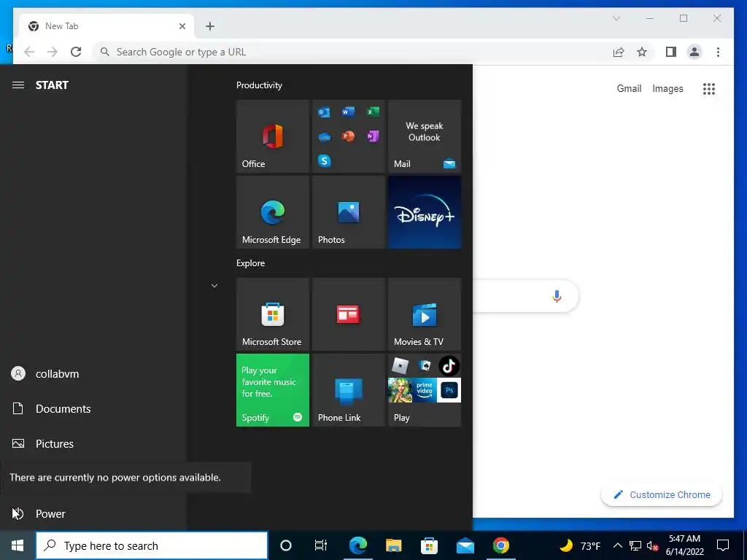Open a new tab in Chrome
The height and width of the screenshot is (560, 747).
[210, 26]
